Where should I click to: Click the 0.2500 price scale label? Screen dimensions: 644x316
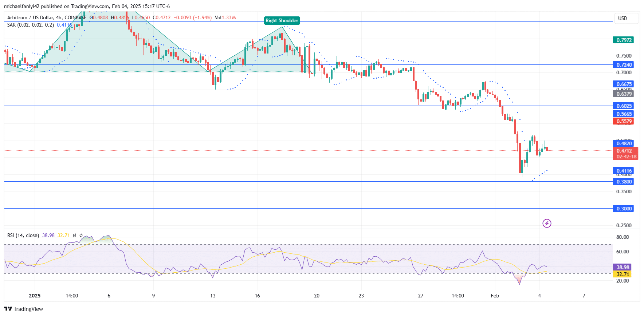(624, 225)
